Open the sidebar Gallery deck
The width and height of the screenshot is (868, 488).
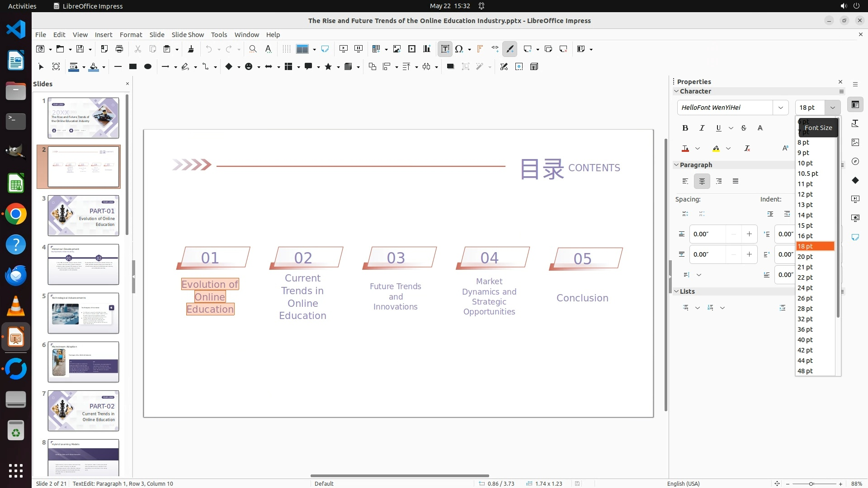(x=855, y=142)
